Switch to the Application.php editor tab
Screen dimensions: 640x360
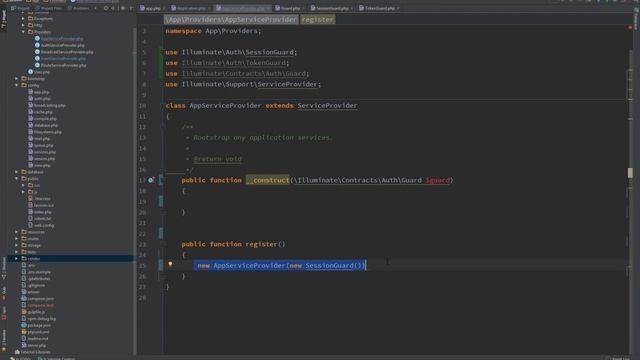pos(191,8)
